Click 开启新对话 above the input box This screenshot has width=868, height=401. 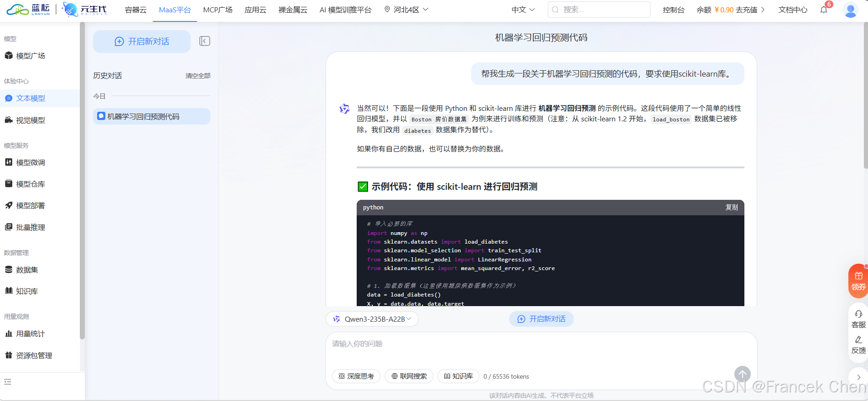click(541, 319)
